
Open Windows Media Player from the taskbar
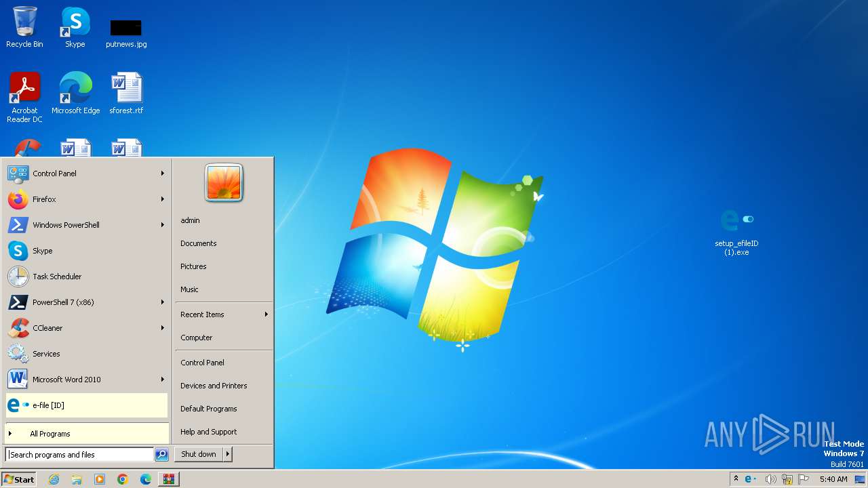click(100, 479)
